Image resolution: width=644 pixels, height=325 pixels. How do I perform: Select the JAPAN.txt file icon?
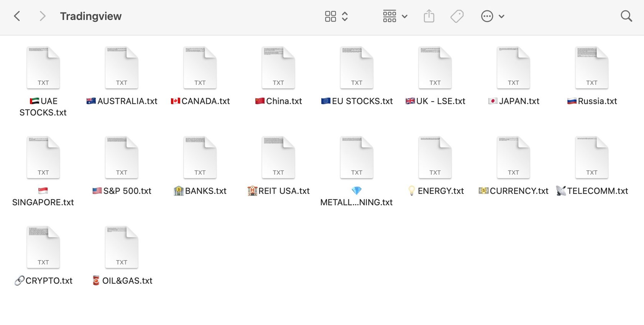pos(514,68)
